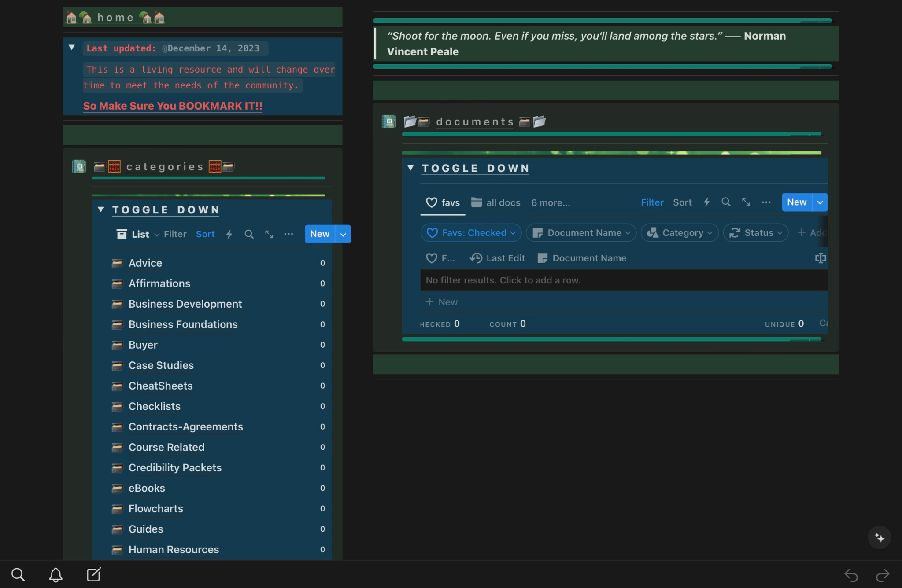This screenshot has width=902, height=588.
Task: Collapse the documents TOGGLE DOWN section
Action: click(410, 168)
